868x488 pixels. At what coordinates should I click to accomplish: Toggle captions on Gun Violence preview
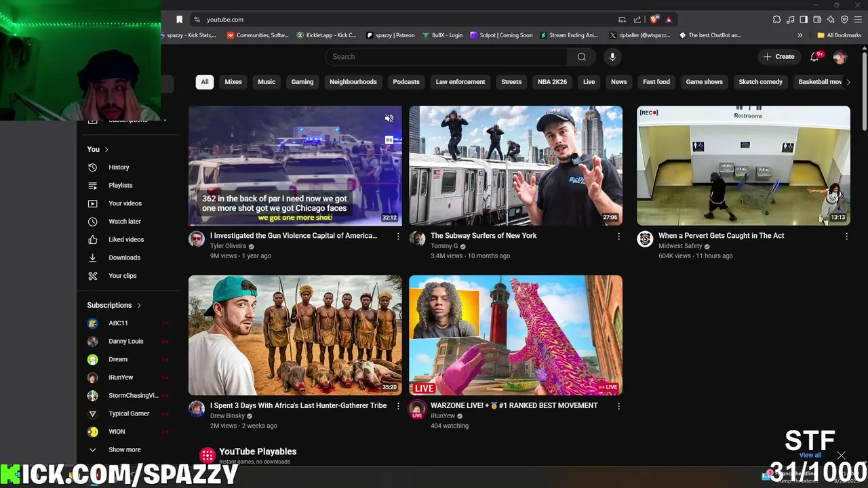[x=389, y=140]
